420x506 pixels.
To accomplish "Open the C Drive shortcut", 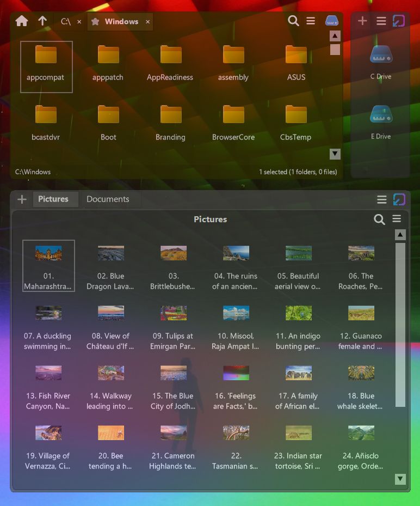I will click(381, 61).
